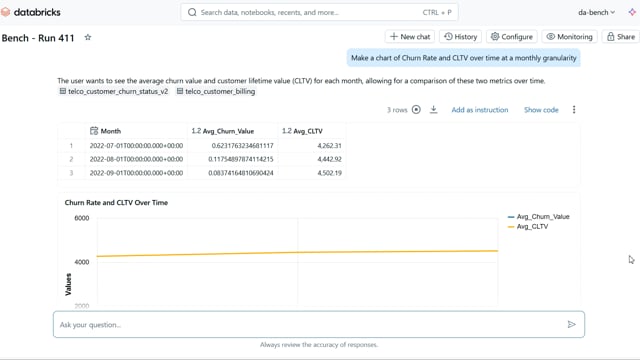This screenshot has height=360, width=640.
Task: Click the circular results info icon
Action: [x=416, y=109]
